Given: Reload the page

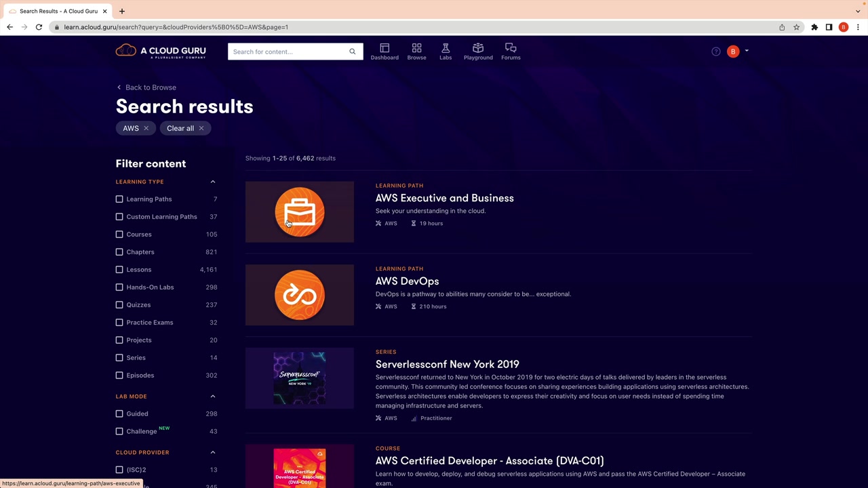Looking at the screenshot, I should point(39,27).
